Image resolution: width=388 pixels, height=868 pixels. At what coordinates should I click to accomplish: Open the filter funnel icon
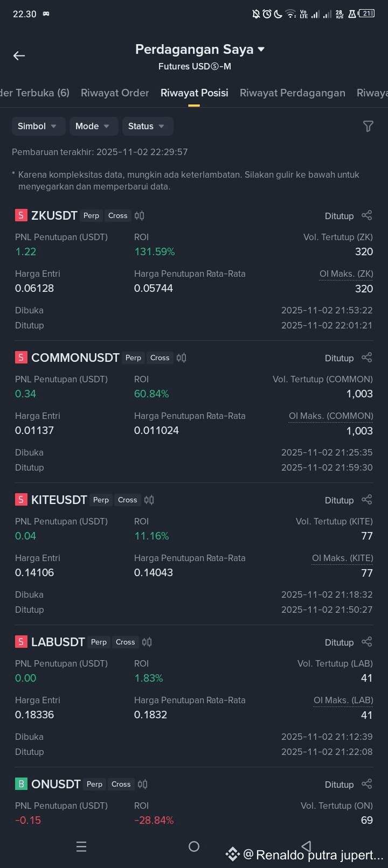tap(368, 126)
